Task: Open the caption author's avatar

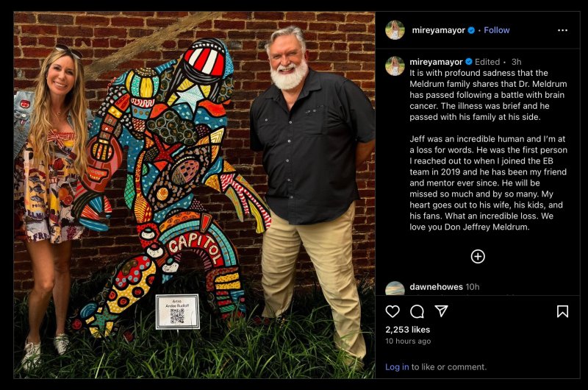Action: pyautogui.click(x=395, y=65)
